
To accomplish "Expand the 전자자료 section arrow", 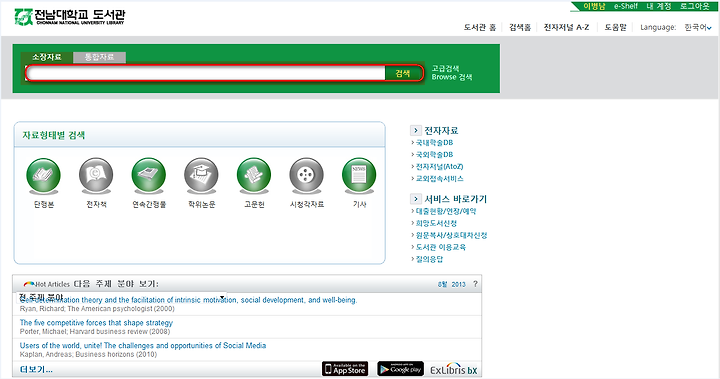I will (x=415, y=130).
